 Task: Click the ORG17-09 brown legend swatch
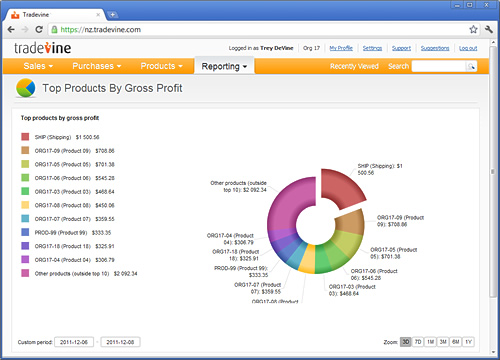25,150
